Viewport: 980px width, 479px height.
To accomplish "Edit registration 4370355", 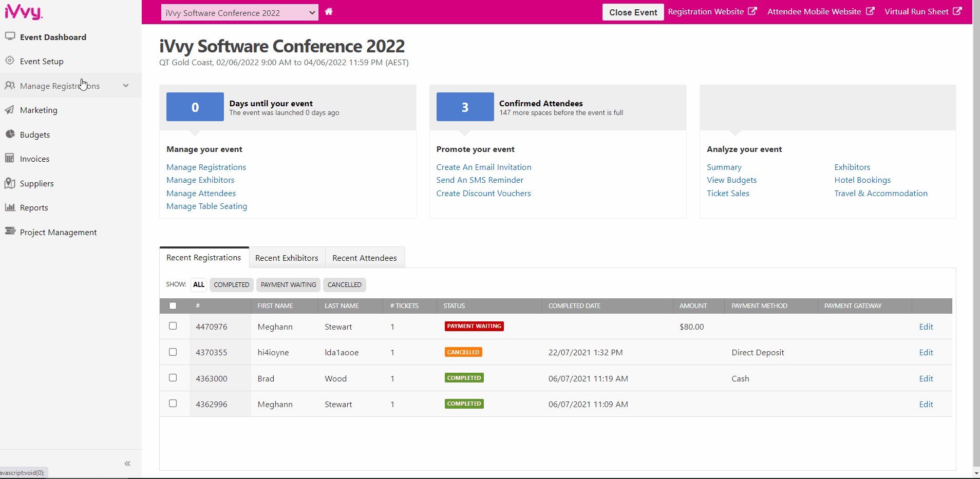I will click(926, 353).
